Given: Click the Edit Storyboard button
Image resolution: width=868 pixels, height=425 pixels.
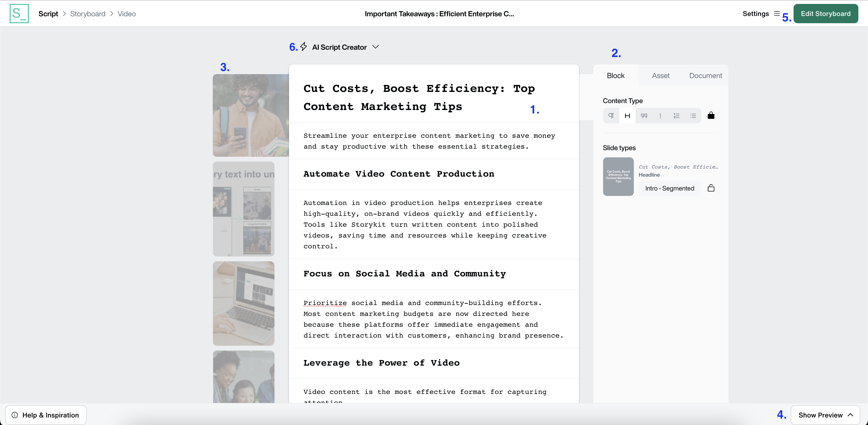Looking at the screenshot, I should [x=826, y=14].
